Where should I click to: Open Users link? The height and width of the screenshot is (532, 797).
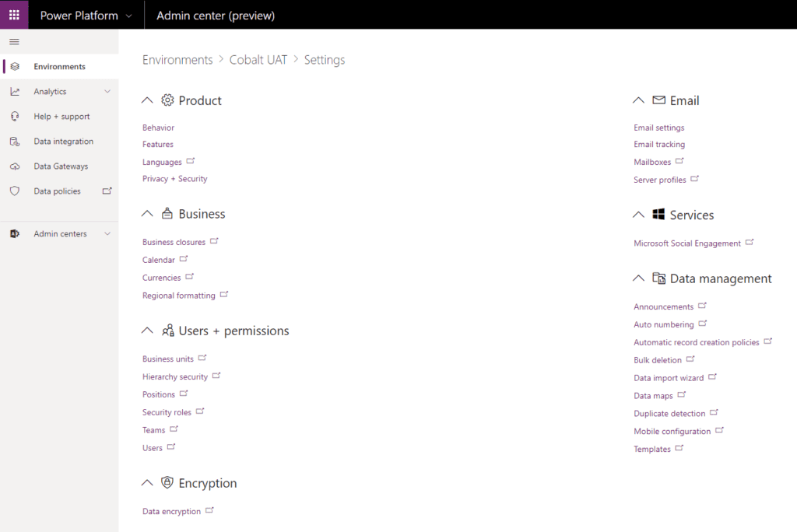coord(153,448)
